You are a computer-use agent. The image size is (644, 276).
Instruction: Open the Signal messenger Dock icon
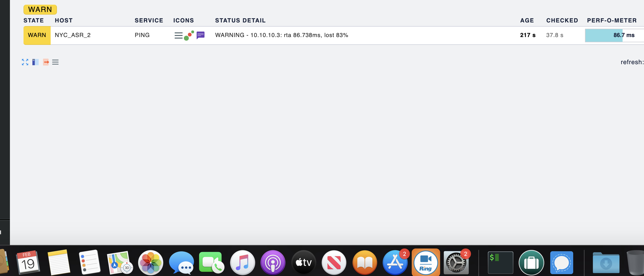pos(561,262)
